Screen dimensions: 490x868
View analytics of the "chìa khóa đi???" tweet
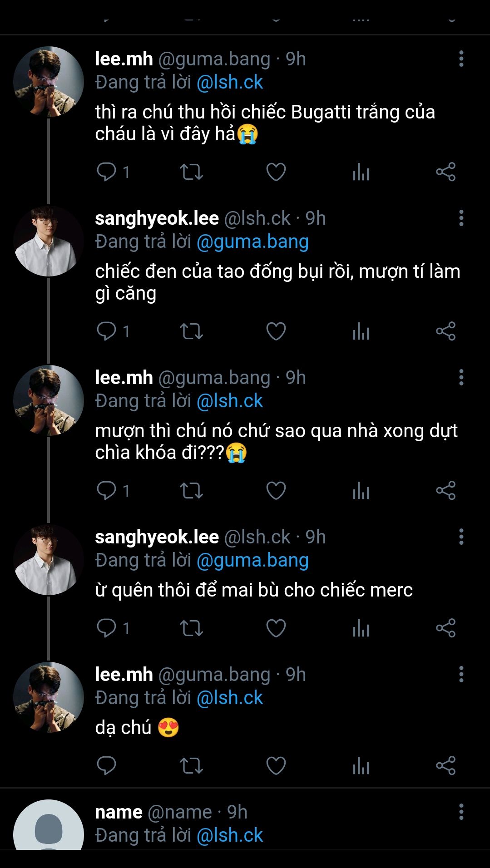361,491
